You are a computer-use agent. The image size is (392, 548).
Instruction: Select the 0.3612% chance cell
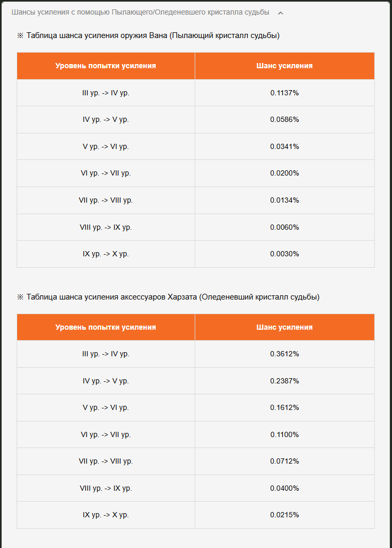pyautogui.click(x=284, y=354)
